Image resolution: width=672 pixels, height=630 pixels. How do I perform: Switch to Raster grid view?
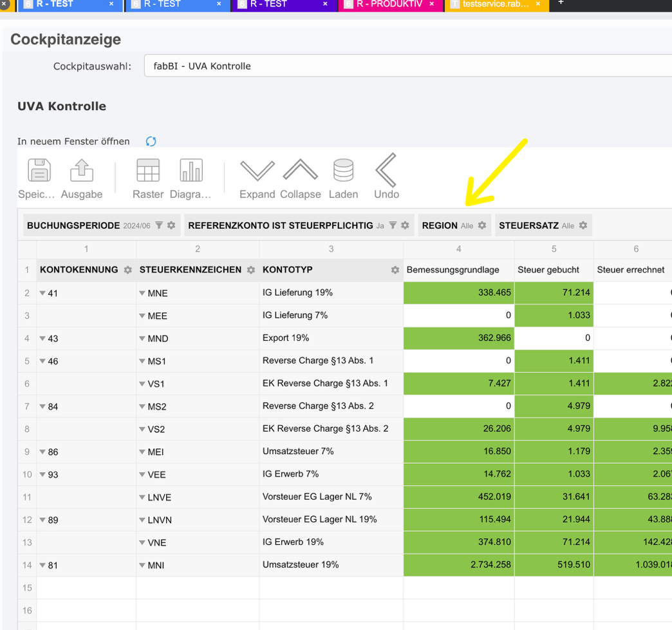click(148, 171)
